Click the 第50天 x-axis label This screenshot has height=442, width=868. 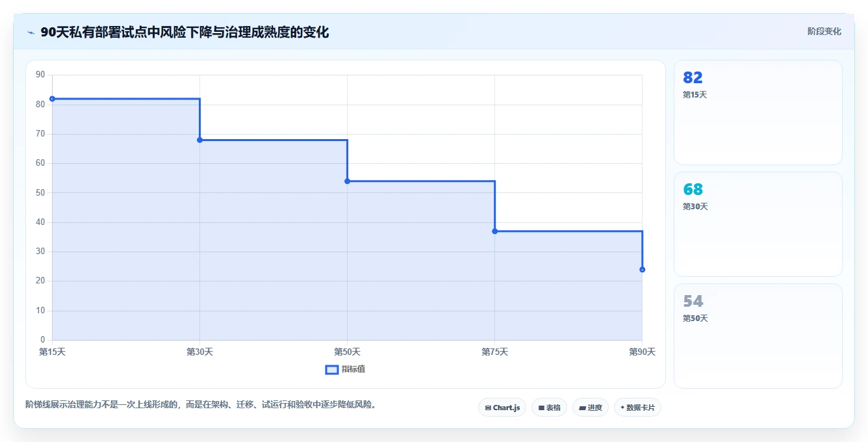coord(347,352)
